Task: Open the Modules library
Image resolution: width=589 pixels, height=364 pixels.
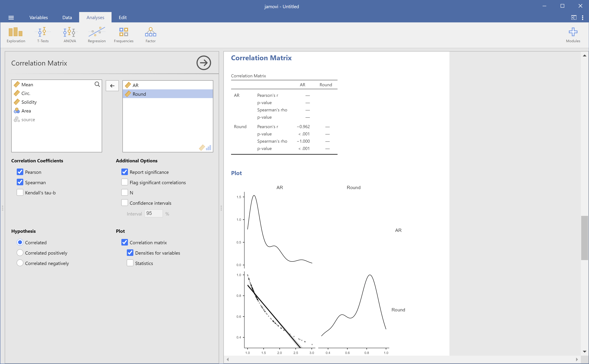Action: (573, 35)
